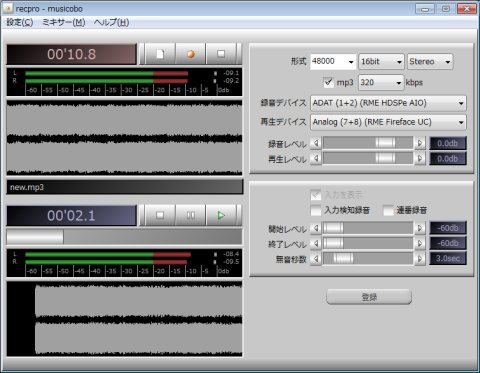Click the 開始レベル slider track

click(368, 228)
